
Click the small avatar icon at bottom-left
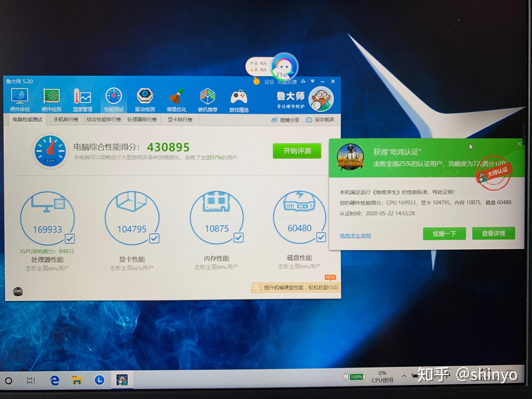(18, 292)
